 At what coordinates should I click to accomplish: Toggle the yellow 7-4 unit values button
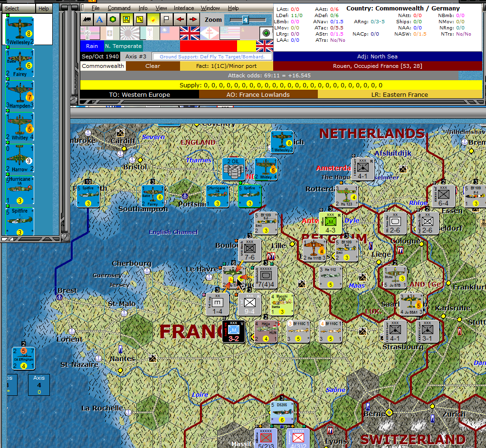pyautogui.click(x=140, y=19)
